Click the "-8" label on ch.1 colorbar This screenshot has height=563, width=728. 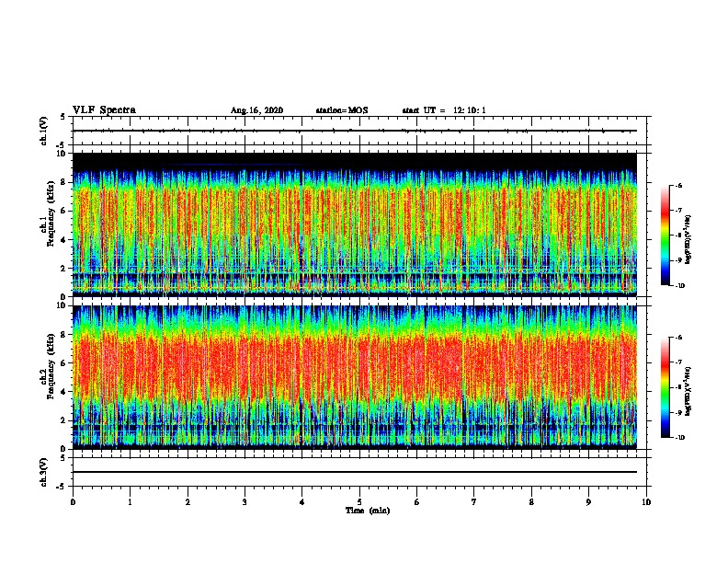point(678,236)
